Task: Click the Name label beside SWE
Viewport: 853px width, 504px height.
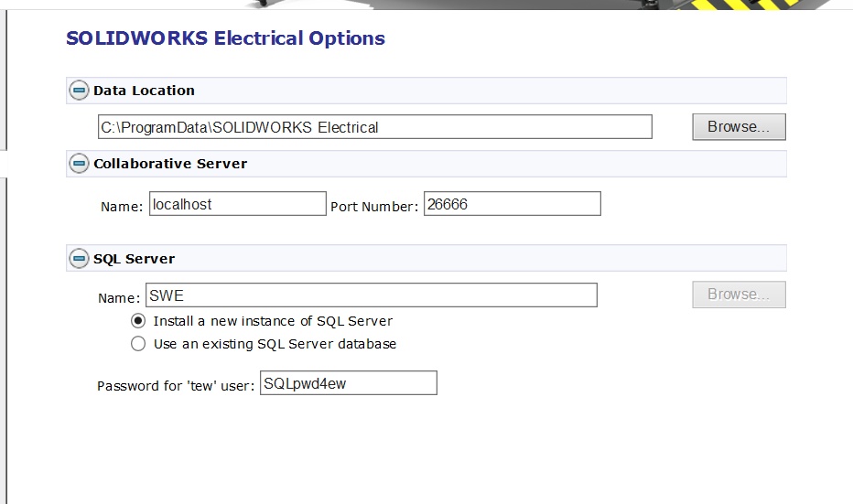Action: 119,298
